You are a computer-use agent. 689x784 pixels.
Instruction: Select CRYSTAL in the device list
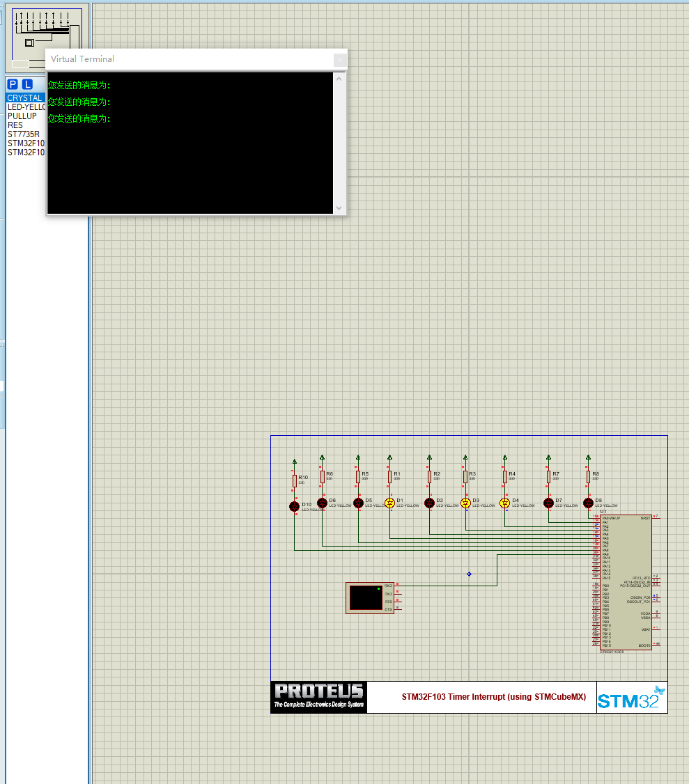26,98
